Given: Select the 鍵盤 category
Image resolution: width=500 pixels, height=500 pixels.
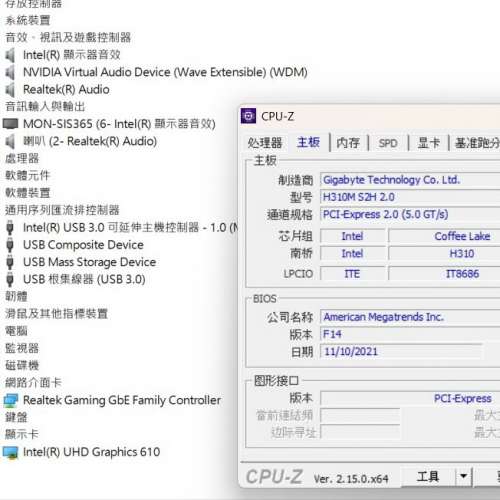Looking at the screenshot, I should pos(16,417).
